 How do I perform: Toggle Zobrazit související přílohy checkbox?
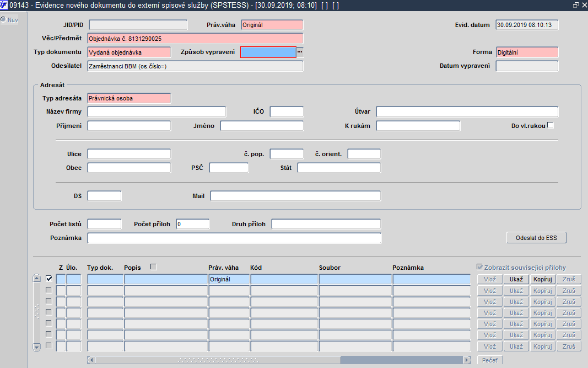click(x=479, y=267)
